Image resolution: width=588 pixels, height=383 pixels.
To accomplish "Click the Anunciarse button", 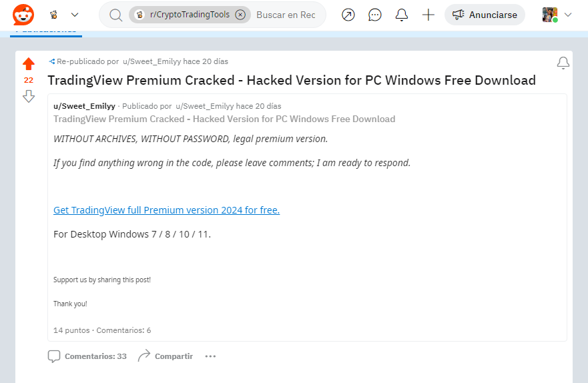I will [485, 15].
